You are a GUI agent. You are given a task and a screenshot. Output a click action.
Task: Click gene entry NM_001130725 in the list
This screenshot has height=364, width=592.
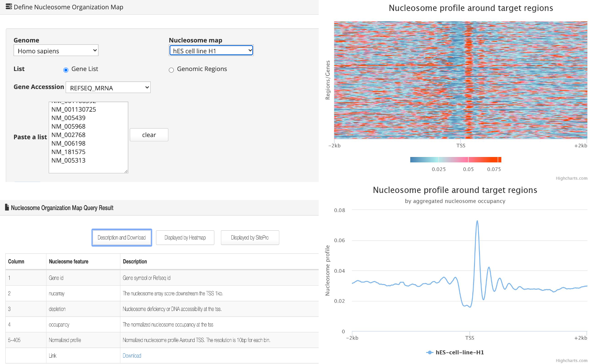click(x=74, y=109)
